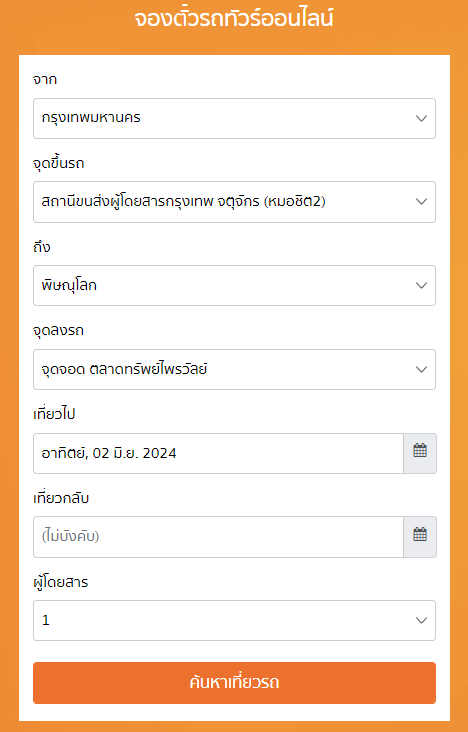Open the ถึง destination province dropdown
Screen dimensions: 468x732
(234, 286)
